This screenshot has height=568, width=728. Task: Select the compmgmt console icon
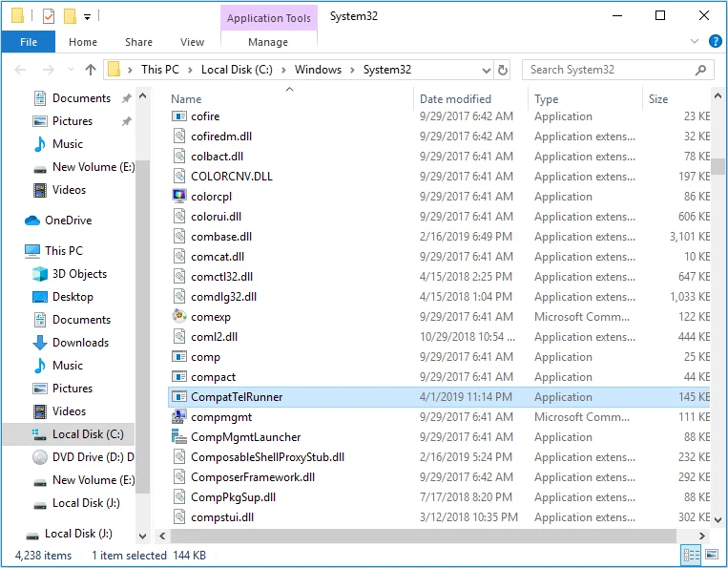point(179,416)
